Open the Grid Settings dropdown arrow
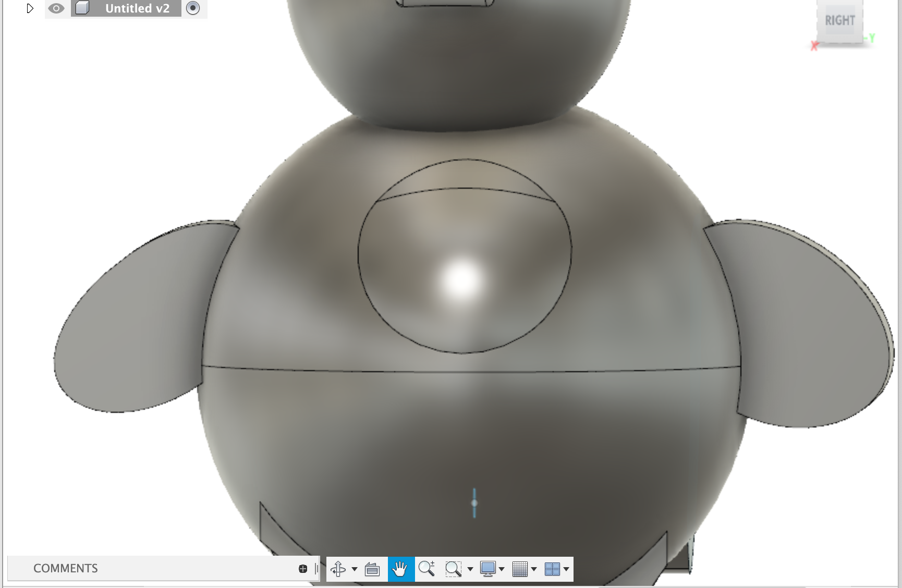Viewport: 902px width, 588px height. pyautogui.click(x=534, y=569)
